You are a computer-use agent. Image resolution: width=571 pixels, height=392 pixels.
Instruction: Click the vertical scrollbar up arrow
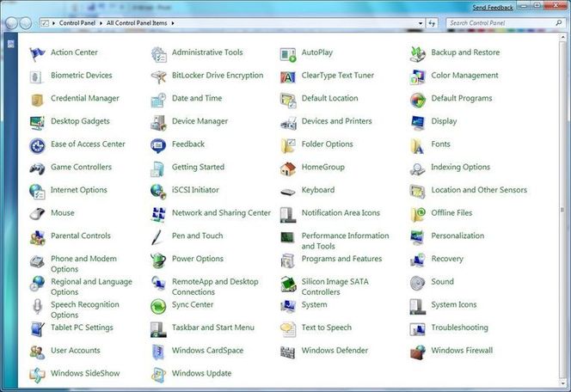pyautogui.click(x=562, y=37)
